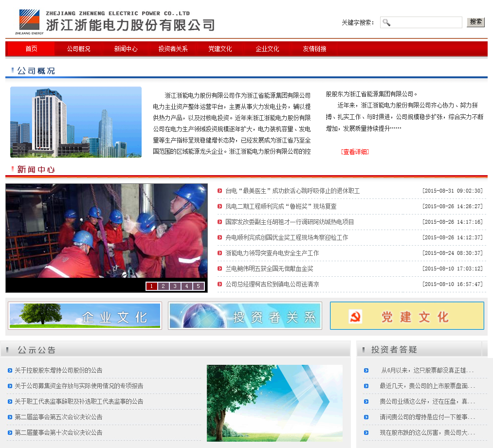Go to 新闻中心 in navigation bar
This screenshot has height=448, width=493.
click(126, 49)
